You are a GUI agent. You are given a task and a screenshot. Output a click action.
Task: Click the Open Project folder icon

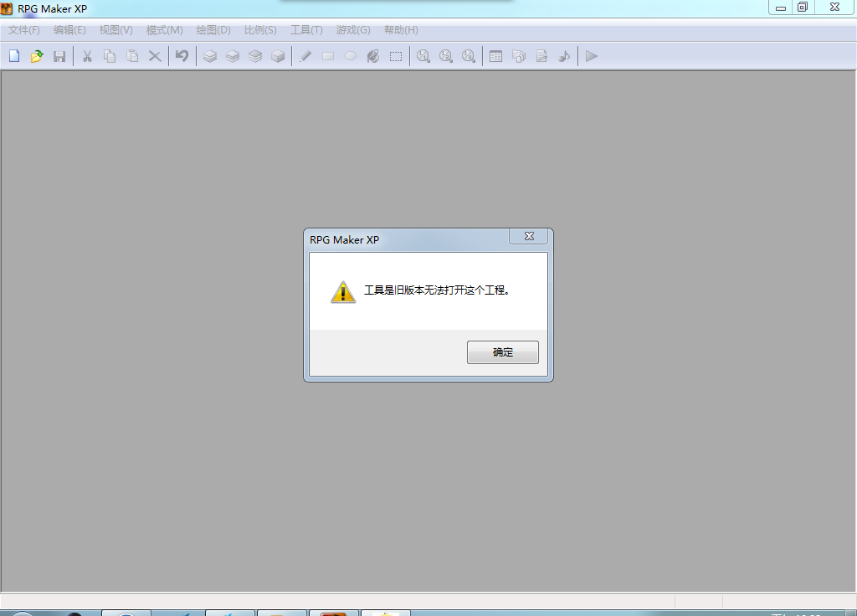(37, 56)
